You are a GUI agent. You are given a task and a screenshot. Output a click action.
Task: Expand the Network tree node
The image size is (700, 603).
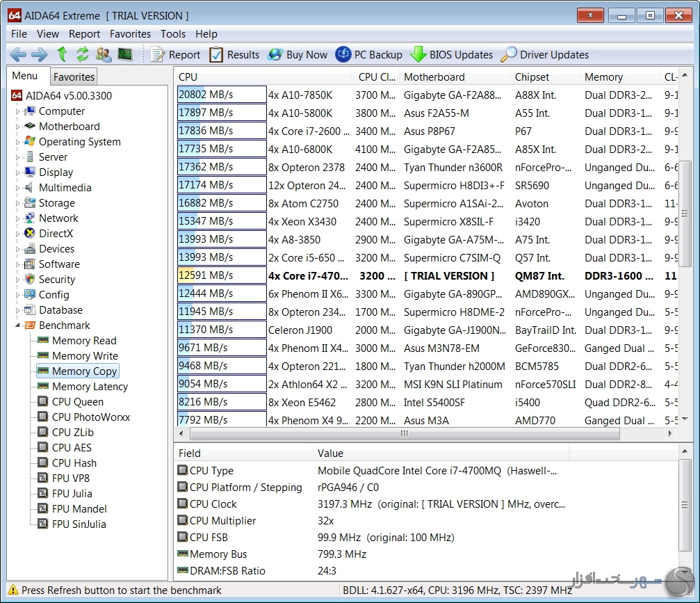click(18, 218)
